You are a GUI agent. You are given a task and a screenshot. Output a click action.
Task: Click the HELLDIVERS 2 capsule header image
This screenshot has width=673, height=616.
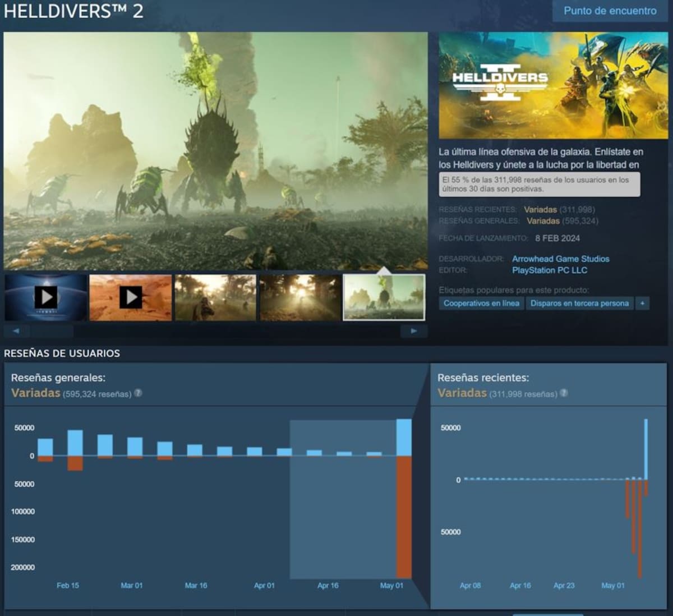point(554,85)
